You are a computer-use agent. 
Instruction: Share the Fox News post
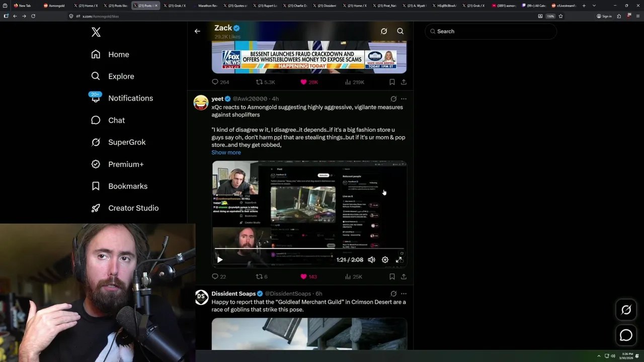pyautogui.click(x=404, y=82)
